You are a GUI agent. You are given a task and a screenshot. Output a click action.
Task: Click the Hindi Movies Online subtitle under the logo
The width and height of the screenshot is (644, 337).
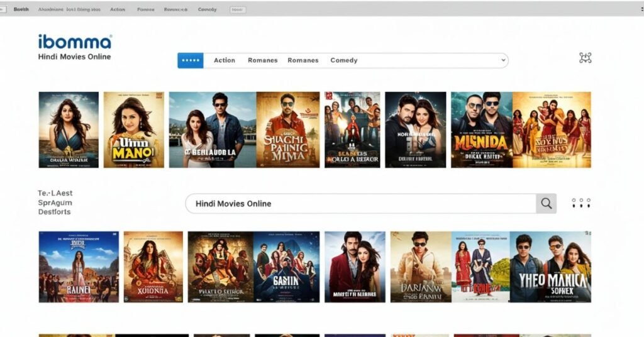point(74,57)
